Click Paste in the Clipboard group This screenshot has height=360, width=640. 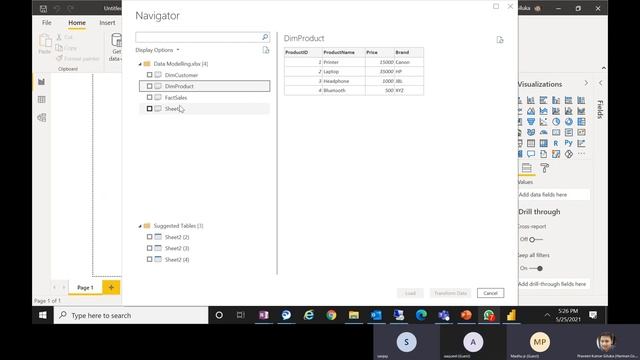click(44, 44)
